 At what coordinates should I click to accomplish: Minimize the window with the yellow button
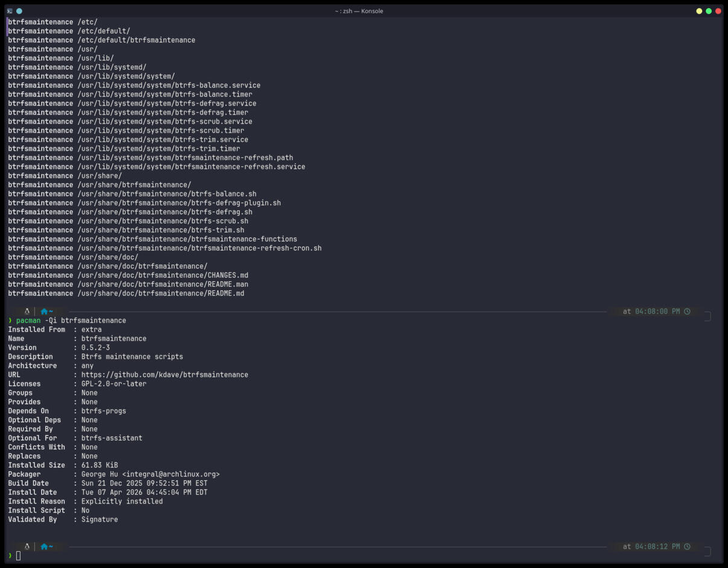tap(699, 11)
